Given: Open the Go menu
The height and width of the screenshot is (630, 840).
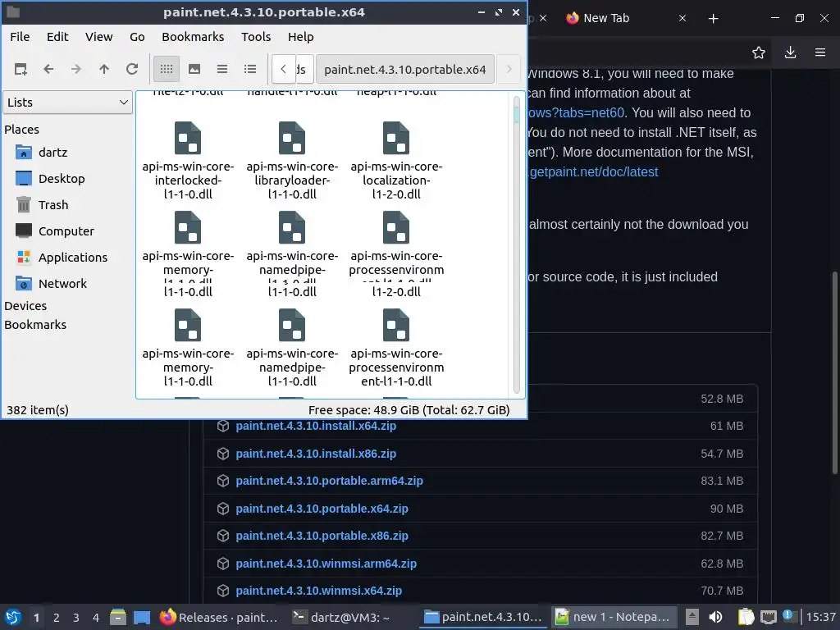Looking at the screenshot, I should pyautogui.click(x=137, y=37).
